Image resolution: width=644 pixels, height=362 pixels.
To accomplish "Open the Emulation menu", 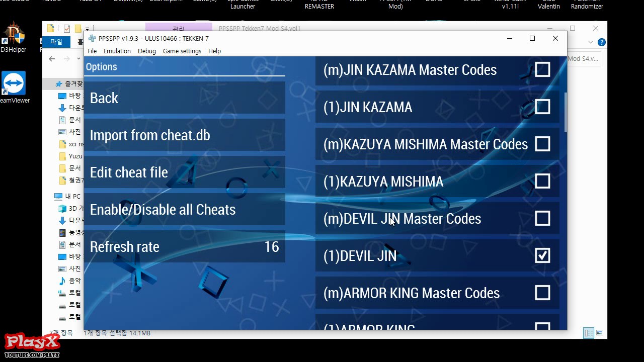I will [x=117, y=51].
